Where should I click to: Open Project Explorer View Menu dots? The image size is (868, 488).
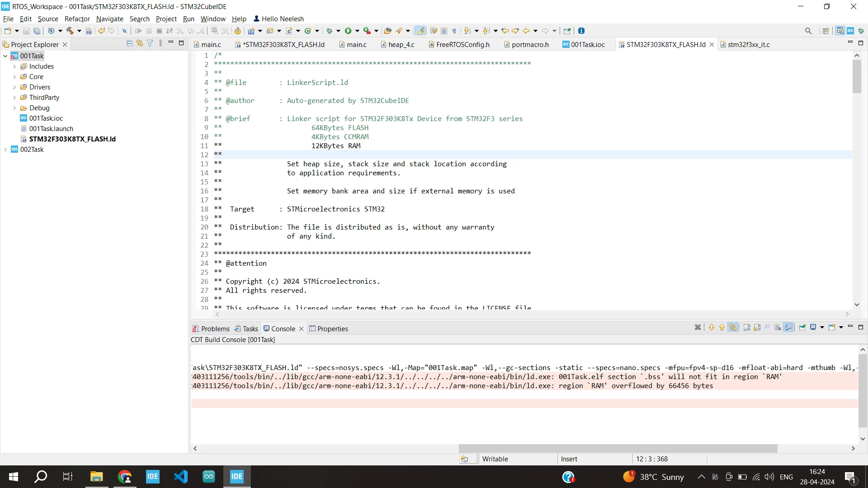tap(160, 43)
